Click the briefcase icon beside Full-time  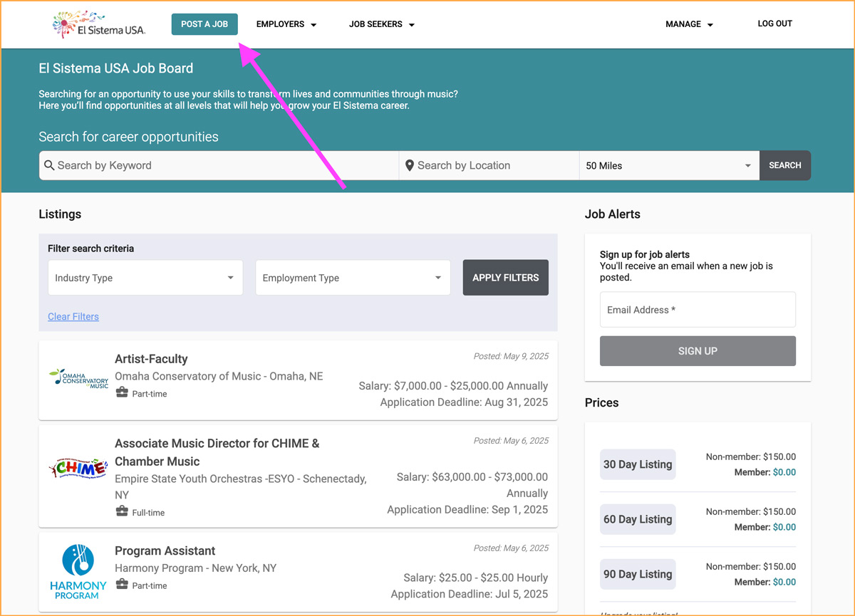coord(122,512)
